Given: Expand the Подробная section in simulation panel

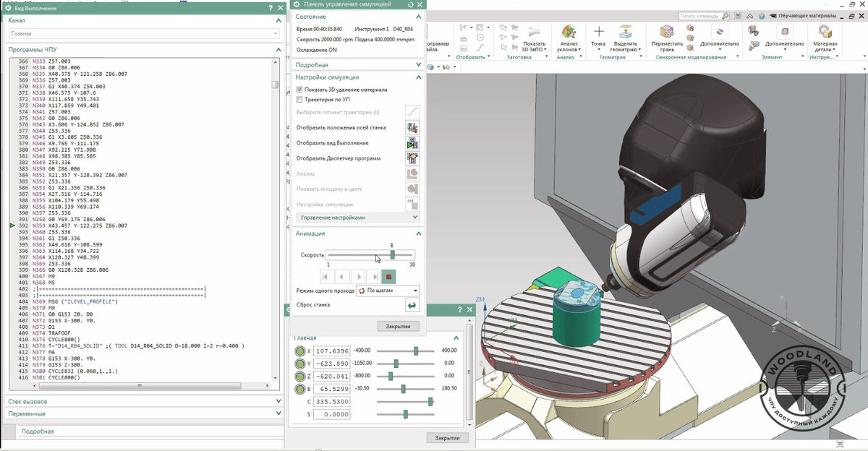Looking at the screenshot, I should tap(418, 65).
